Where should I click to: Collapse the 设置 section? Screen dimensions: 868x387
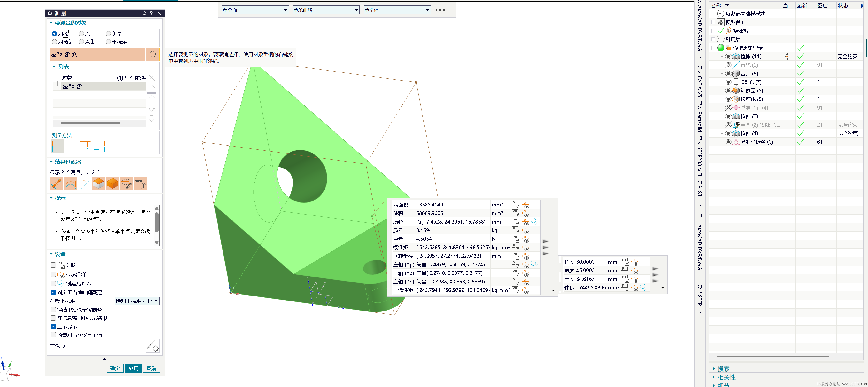point(51,254)
